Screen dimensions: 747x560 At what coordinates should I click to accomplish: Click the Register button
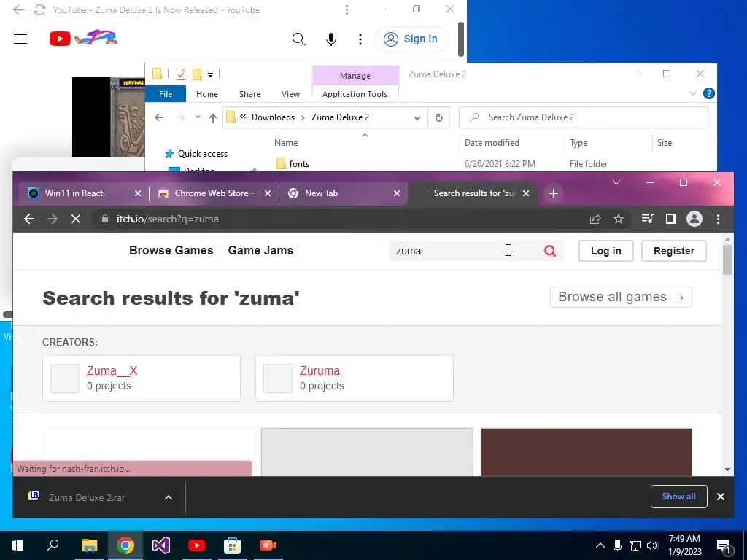[x=673, y=251]
